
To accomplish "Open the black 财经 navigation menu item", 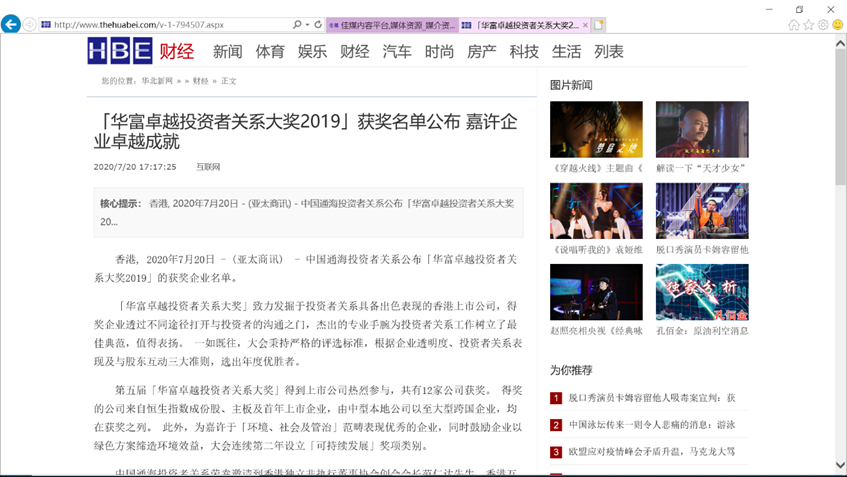I will [354, 52].
